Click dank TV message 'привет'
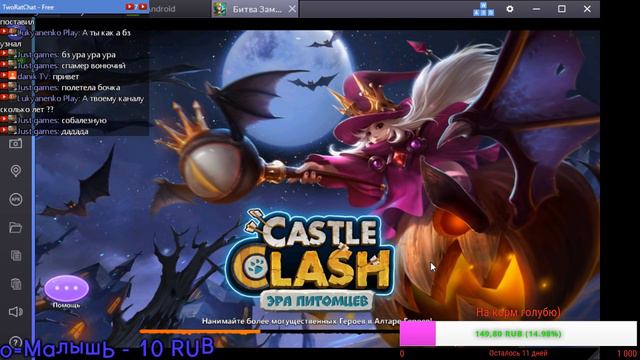This screenshot has width=640, height=360. pyautogui.click(x=66, y=76)
